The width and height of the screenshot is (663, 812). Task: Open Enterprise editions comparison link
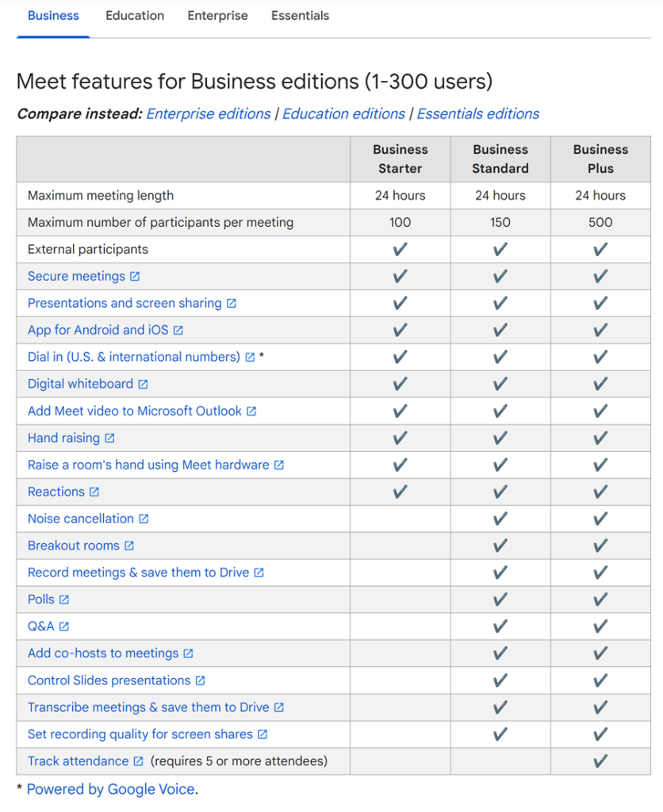pyautogui.click(x=209, y=114)
